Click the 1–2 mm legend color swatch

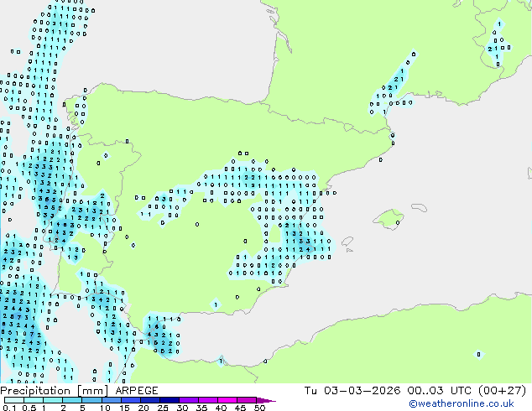(x=53, y=400)
